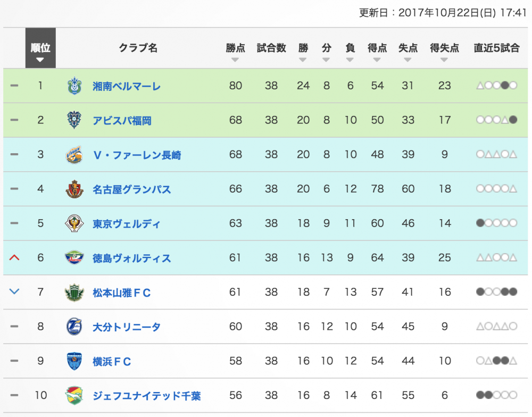Viewport: 532px width, 417px height.
Task: Click the Nagoya Grampus club crest
Action: [74, 189]
